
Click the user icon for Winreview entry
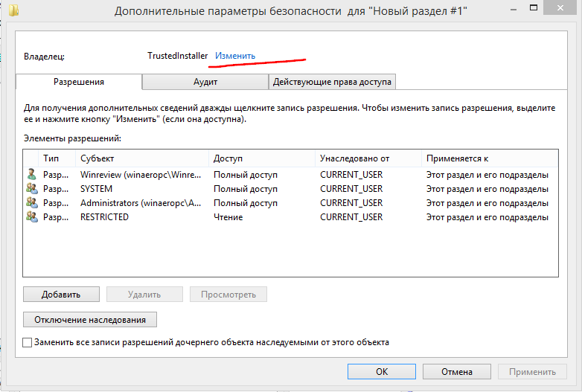click(x=32, y=174)
